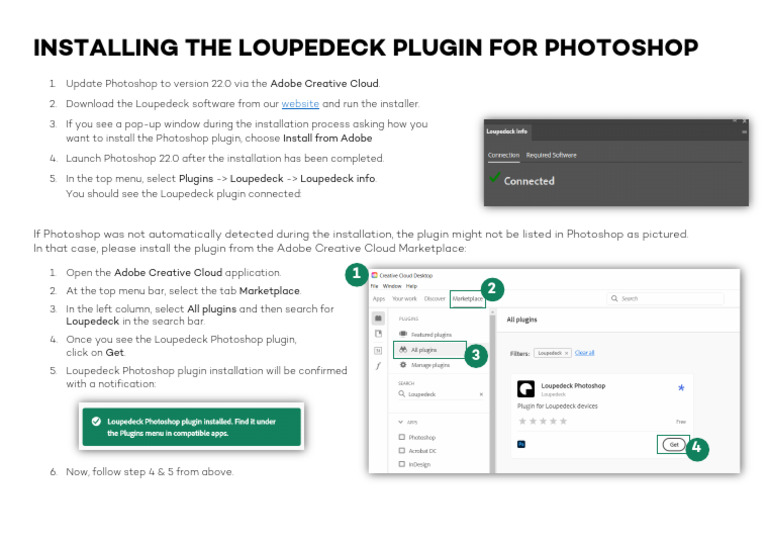The image size is (768, 543).
Task: Switch to the Apps tab
Action: (379, 298)
